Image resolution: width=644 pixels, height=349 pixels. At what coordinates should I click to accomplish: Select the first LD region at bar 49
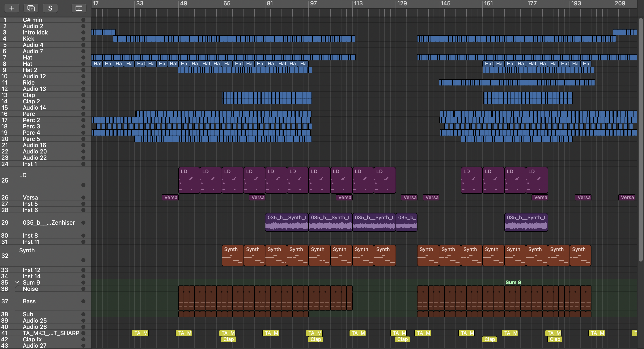[x=189, y=180]
